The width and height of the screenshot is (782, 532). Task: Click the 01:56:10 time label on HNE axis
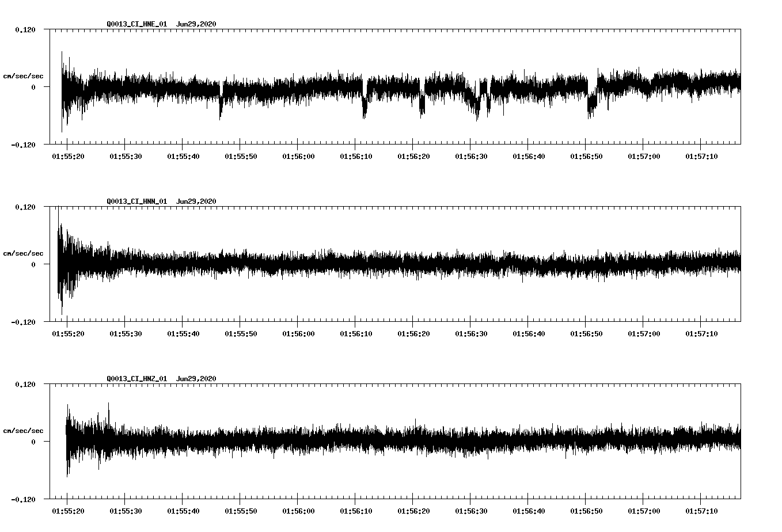[355, 156]
